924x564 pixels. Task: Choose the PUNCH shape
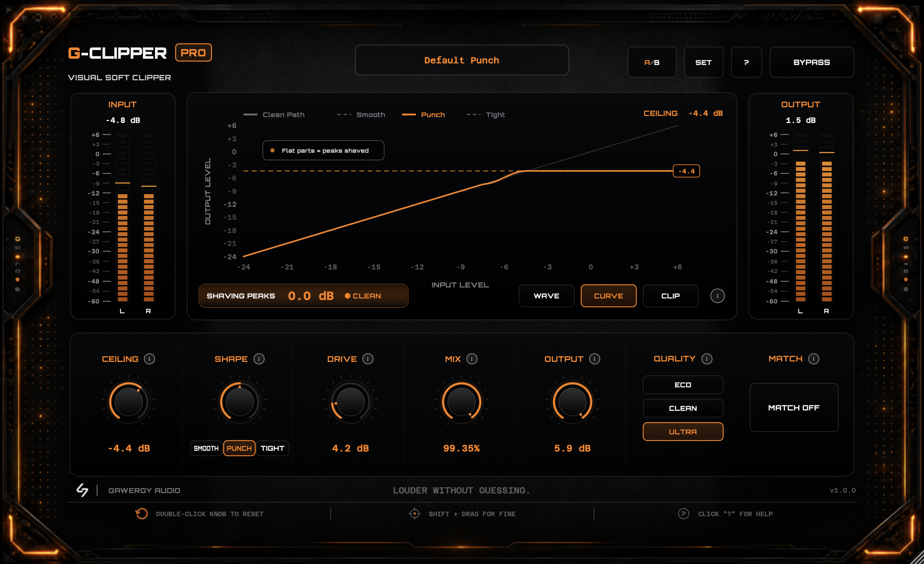pos(239,448)
